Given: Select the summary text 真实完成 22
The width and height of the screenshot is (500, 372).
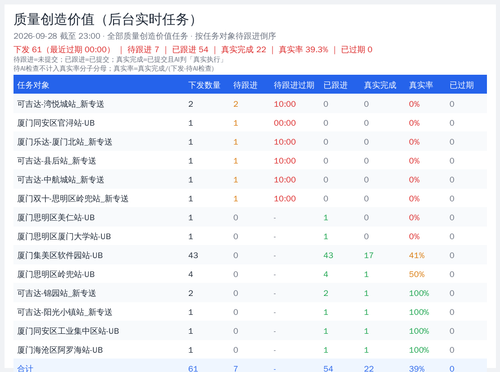Looking at the screenshot, I should 244,50.
